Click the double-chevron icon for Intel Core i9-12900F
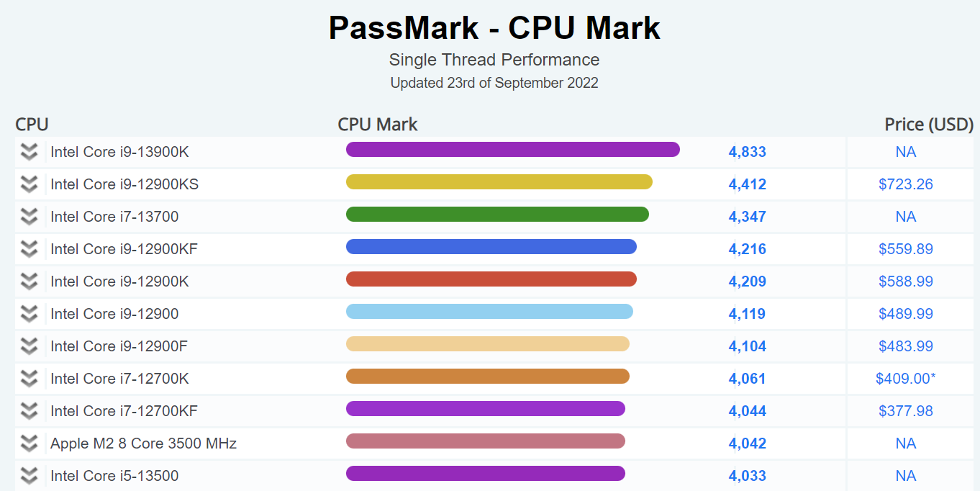The height and width of the screenshot is (491, 980). (x=29, y=346)
